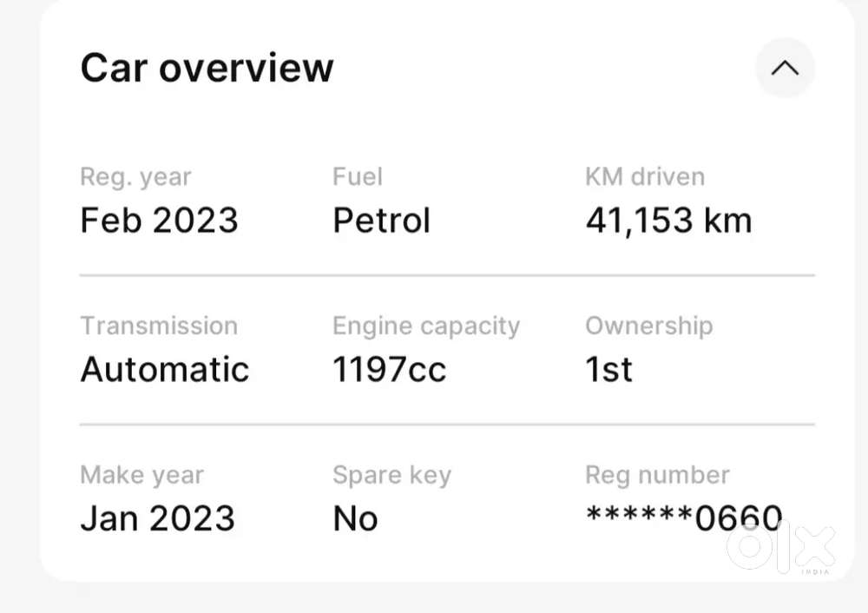
Task: Click the Automatic transmission value
Action: (x=165, y=369)
